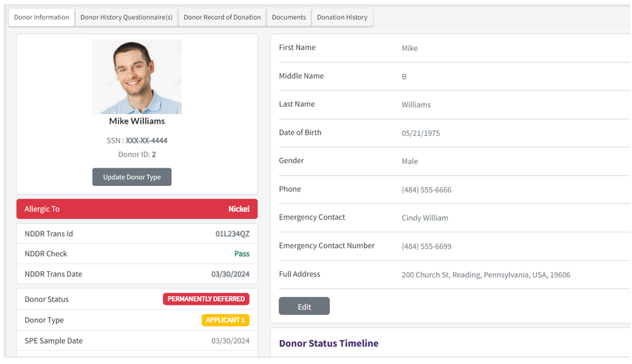Viewport: 632px width, 364px height.
Task: Select the PERMANENTLY DEFERRED status badge
Action: (206, 299)
